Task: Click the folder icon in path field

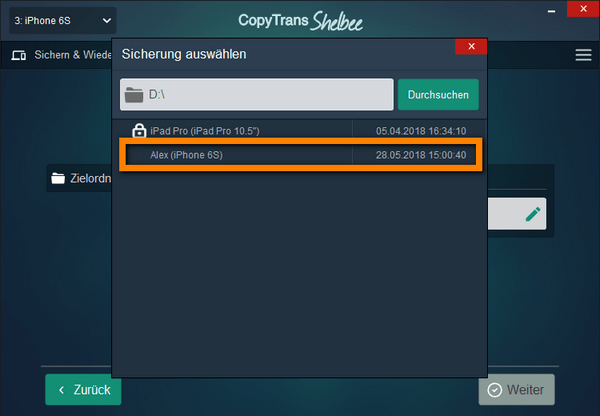Action: click(x=134, y=95)
